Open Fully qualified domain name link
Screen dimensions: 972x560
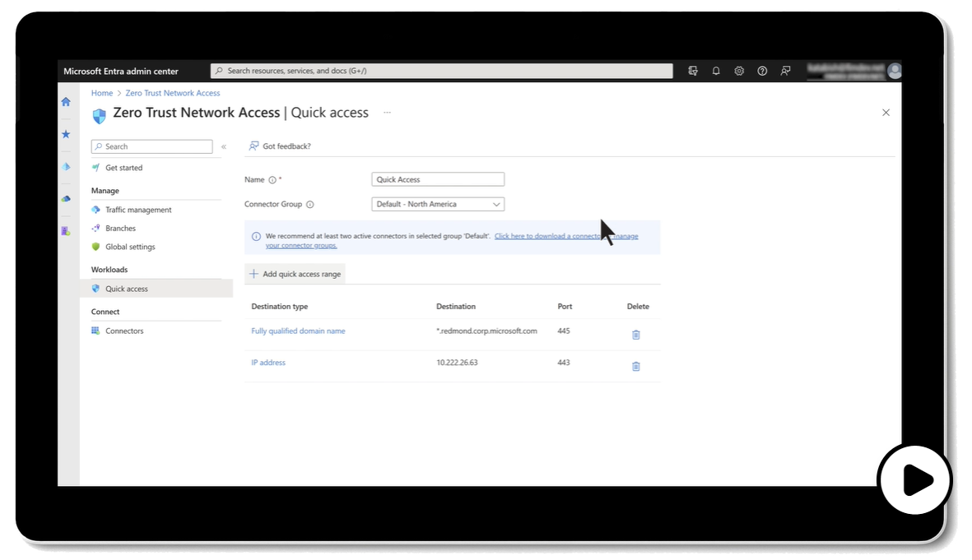pos(298,331)
